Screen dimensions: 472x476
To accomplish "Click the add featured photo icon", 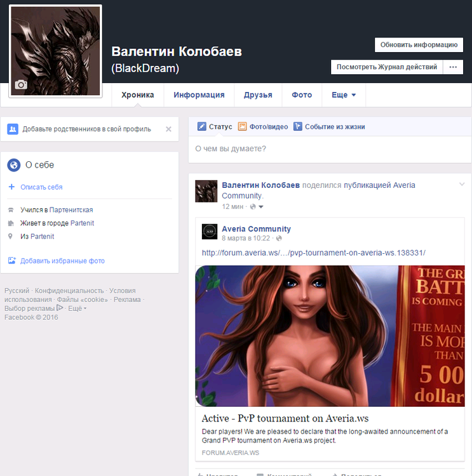I will click(x=12, y=260).
